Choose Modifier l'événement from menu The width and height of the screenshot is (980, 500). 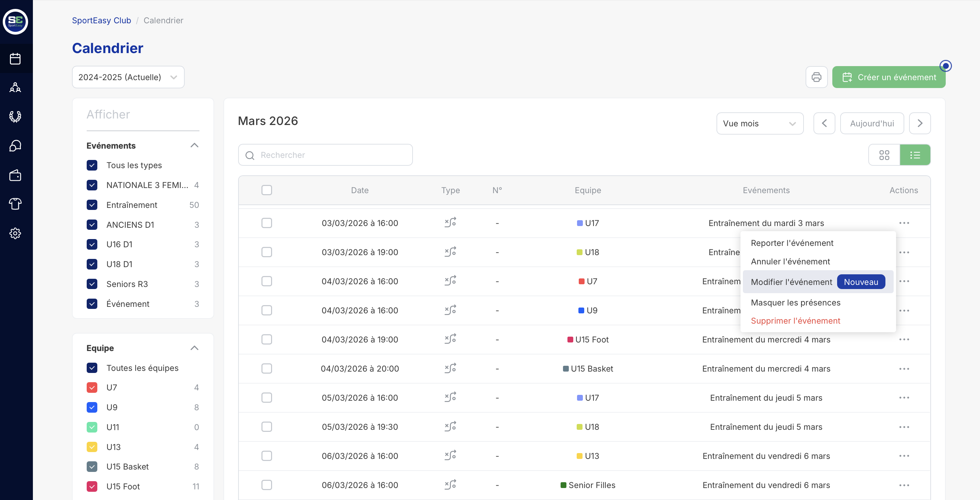tap(791, 282)
